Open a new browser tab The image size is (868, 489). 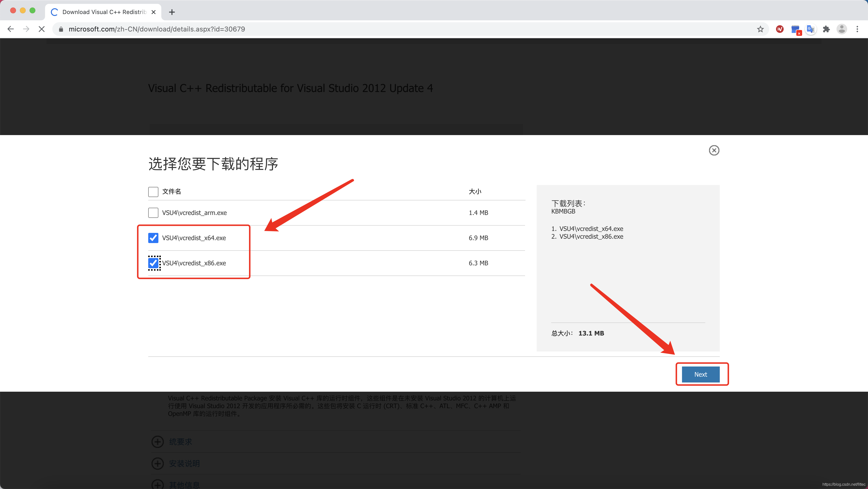(x=172, y=12)
